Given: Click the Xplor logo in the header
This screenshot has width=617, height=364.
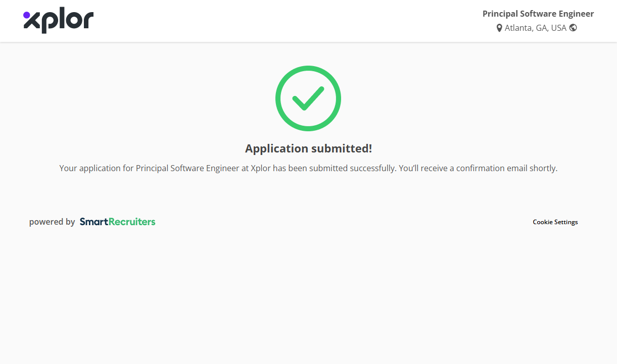Looking at the screenshot, I should [x=58, y=21].
